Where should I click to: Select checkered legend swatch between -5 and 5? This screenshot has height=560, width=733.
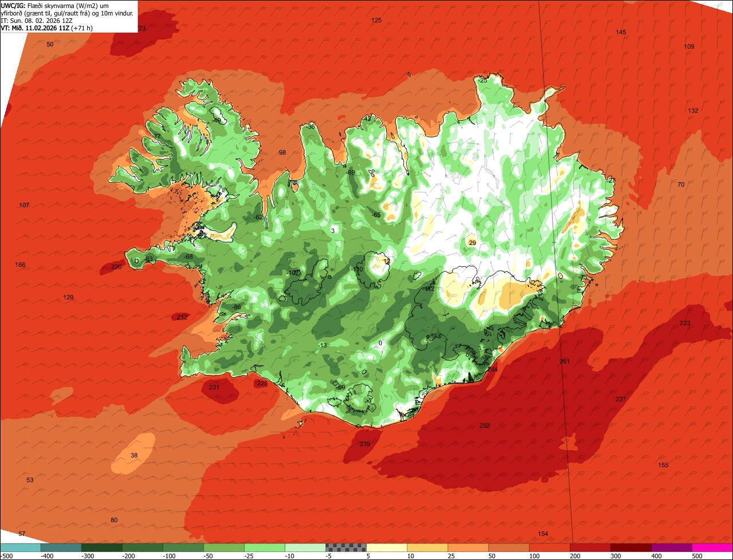346,547
